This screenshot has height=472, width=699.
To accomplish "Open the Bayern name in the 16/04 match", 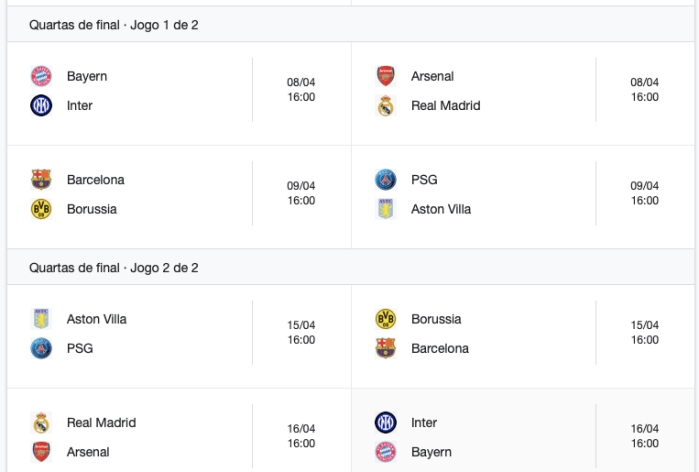I will point(431,452).
